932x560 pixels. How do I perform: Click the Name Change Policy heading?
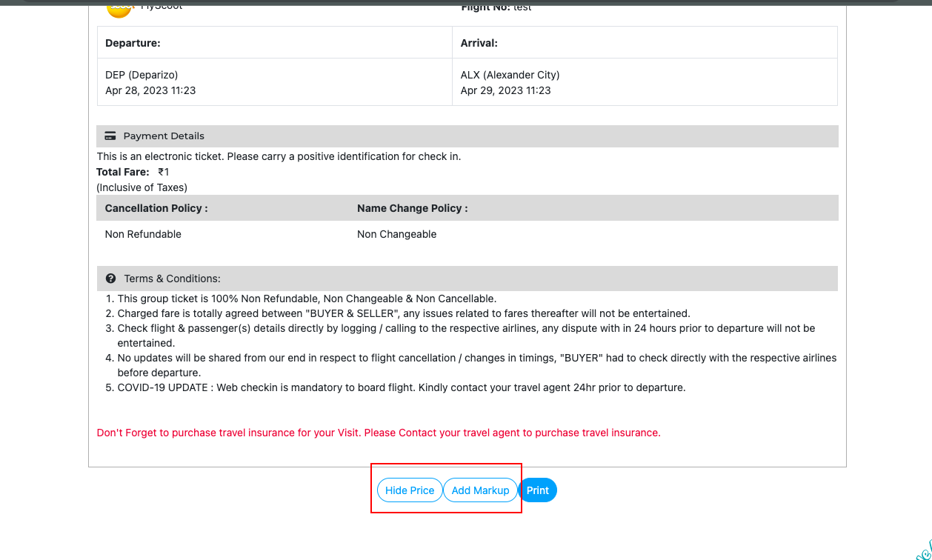coord(412,208)
